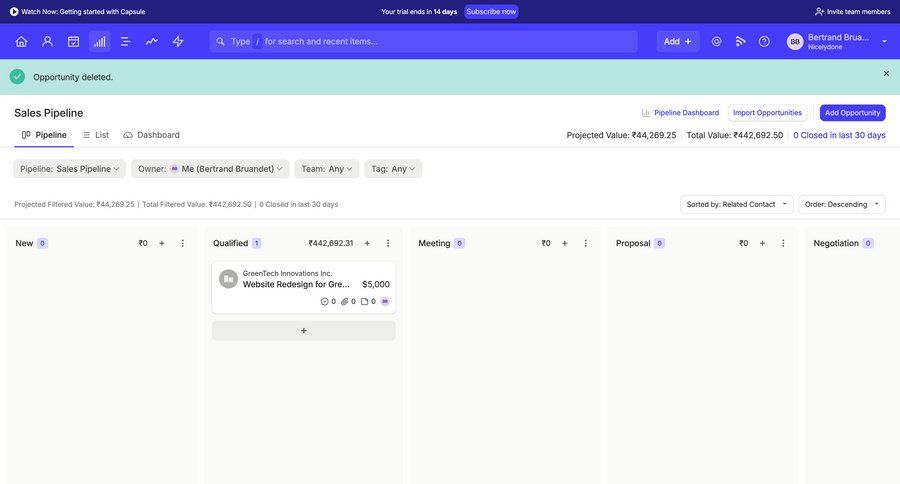Open the Projects list icon in navbar

[125, 41]
